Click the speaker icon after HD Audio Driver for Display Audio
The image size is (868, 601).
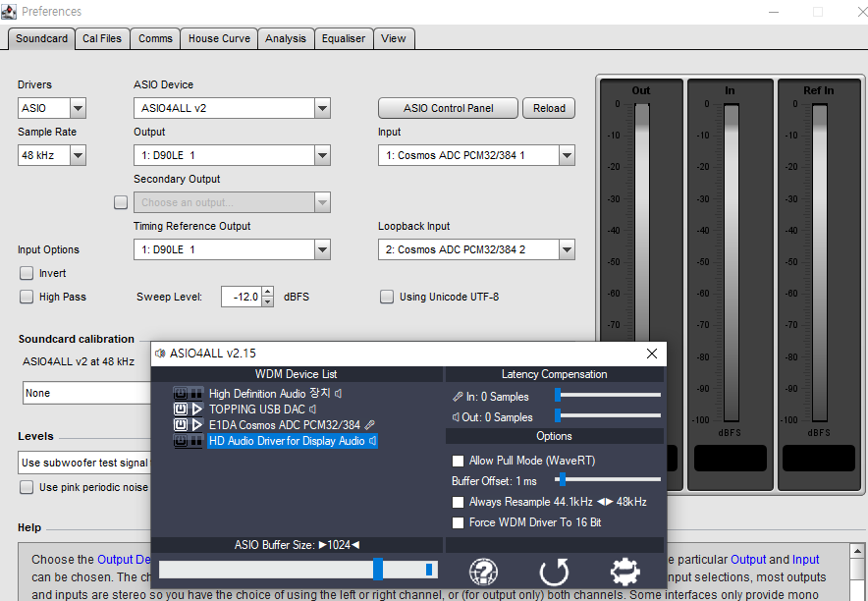click(372, 441)
